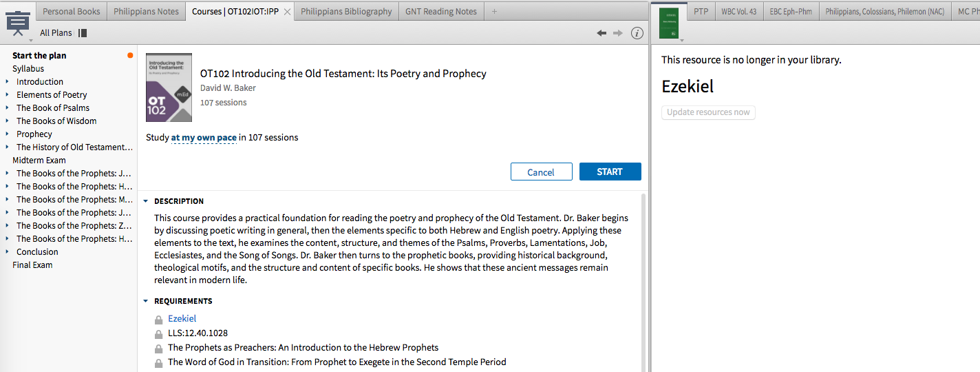Expand Elements of Poetry section
This screenshot has height=372, width=980.
point(8,95)
